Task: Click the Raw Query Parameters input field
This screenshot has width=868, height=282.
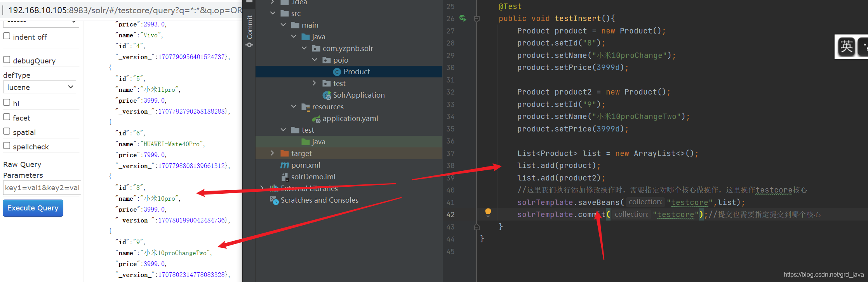Action: 42,187
